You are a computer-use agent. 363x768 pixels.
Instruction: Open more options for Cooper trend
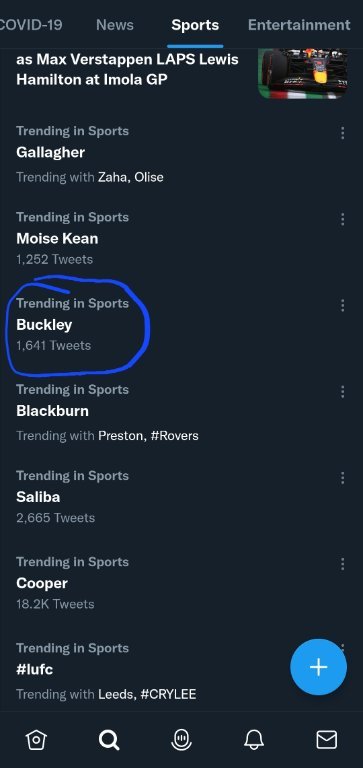[x=342, y=564]
